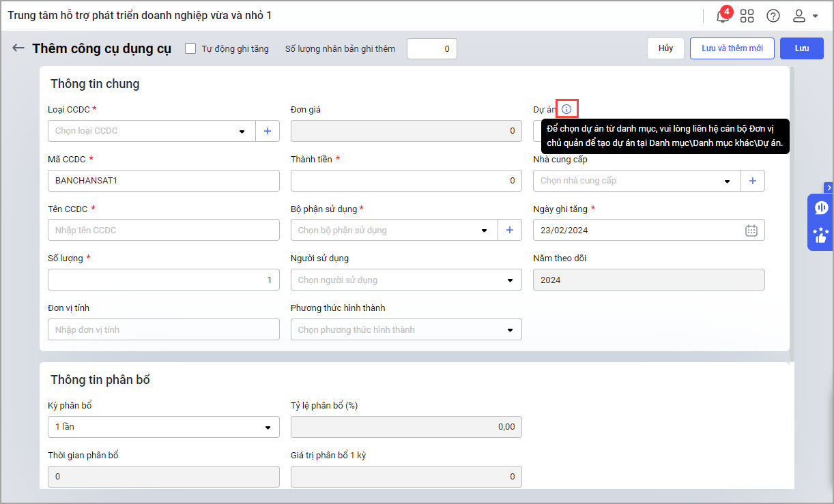Click the Thời gian phân bổ field
The width and height of the screenshot is (834, 504).
164,477
